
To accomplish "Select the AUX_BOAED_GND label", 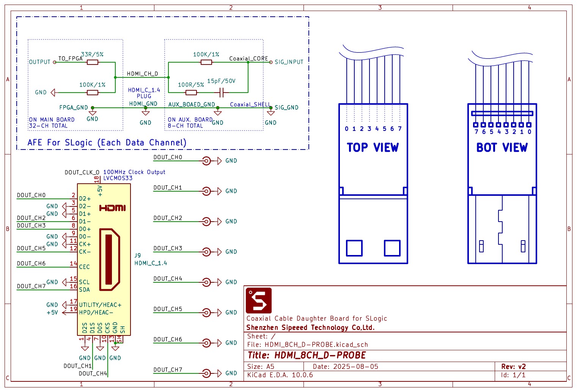I will pyautogui.click(x=192, y=104).
